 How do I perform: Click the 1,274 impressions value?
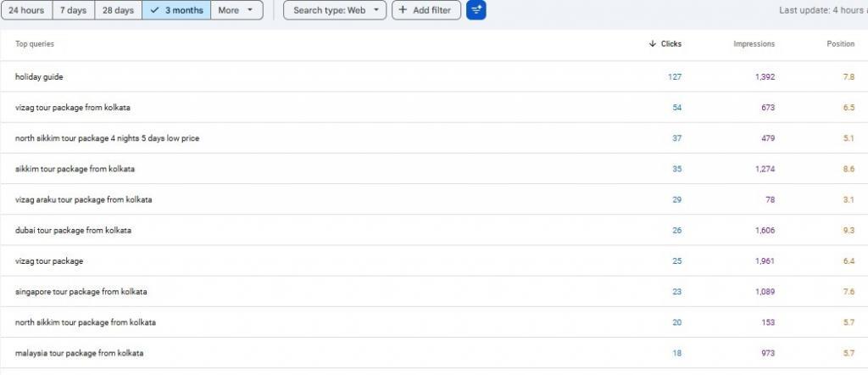tap(765, 169)
